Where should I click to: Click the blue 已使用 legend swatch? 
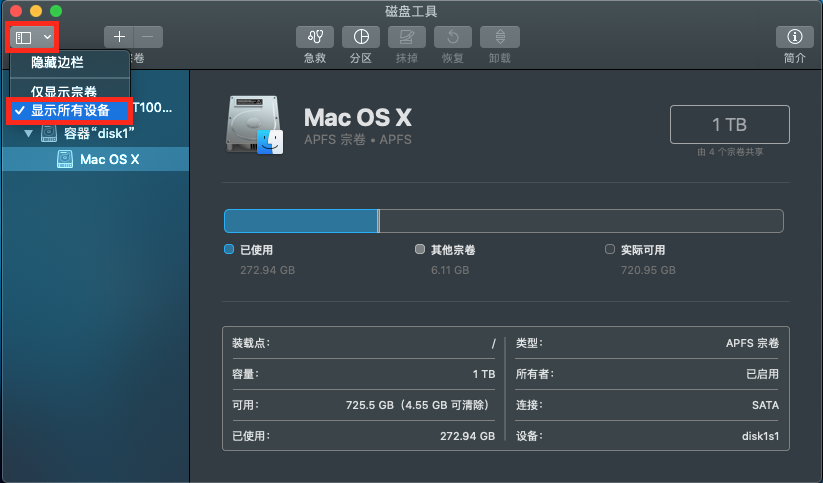coord(229,250)
